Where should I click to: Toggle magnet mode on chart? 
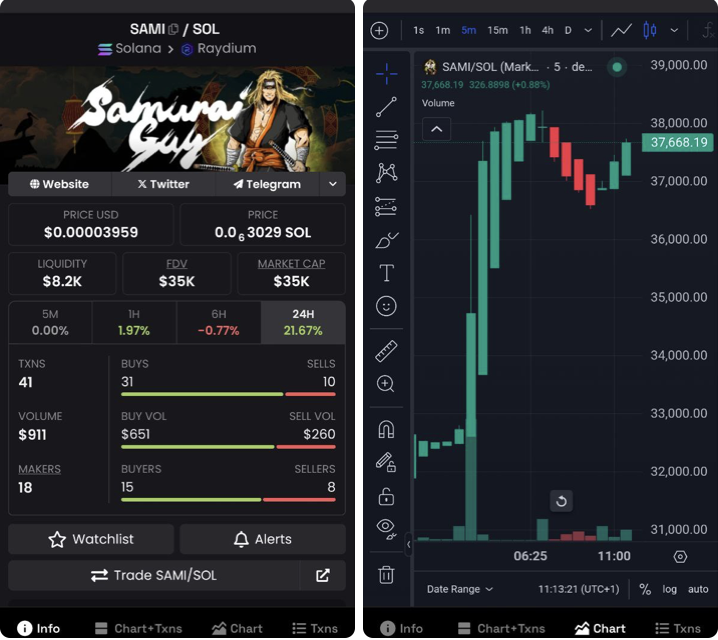point(386,429)
